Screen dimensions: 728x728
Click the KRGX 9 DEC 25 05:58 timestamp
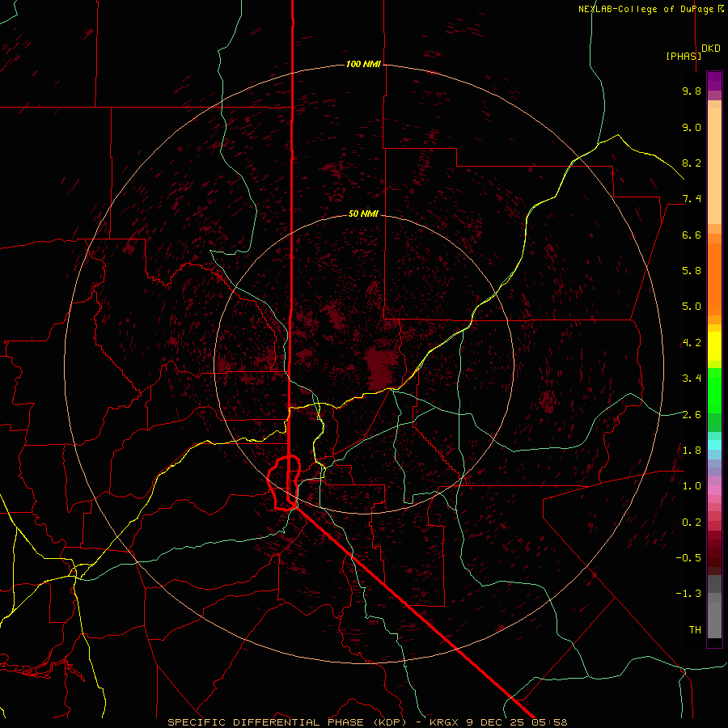point(498,722)
